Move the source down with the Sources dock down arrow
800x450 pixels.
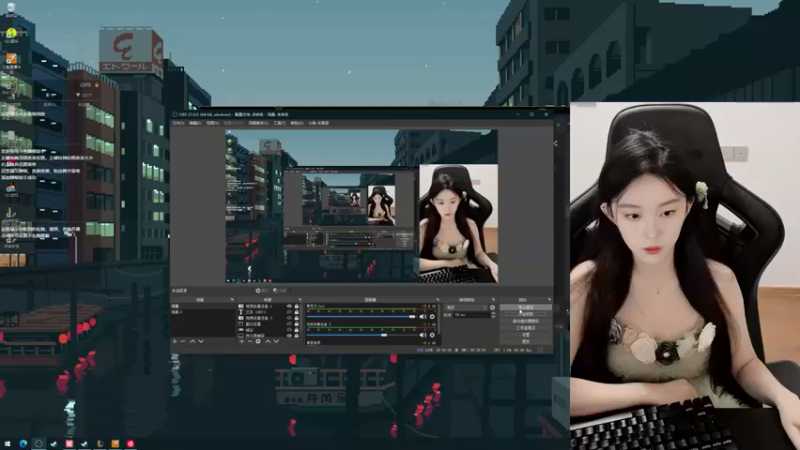[276, 341]
